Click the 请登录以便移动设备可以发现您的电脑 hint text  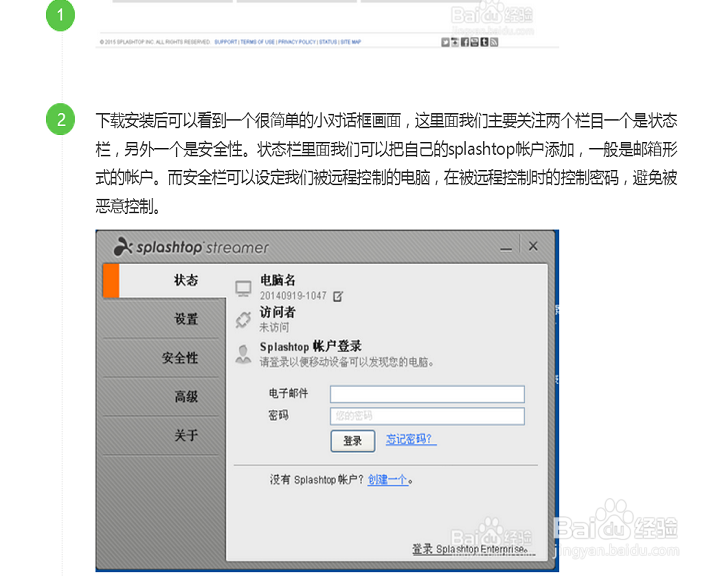[x=347, y=362]
